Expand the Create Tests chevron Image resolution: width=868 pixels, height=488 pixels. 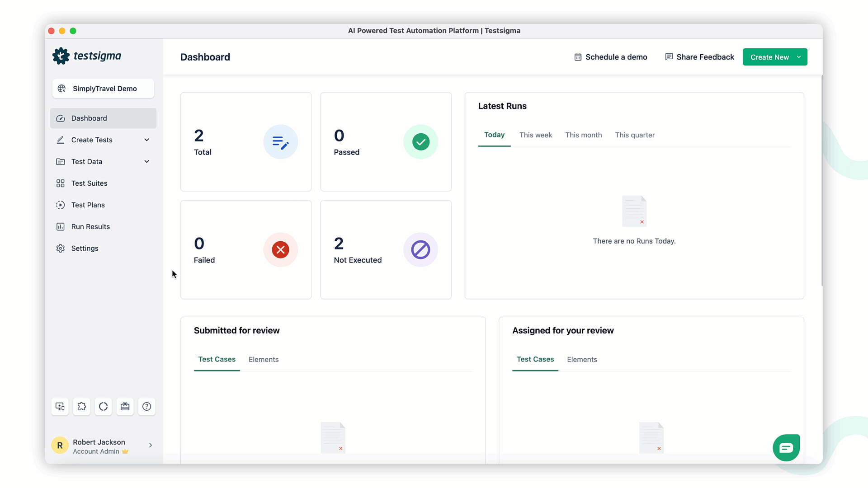(147, 140)
